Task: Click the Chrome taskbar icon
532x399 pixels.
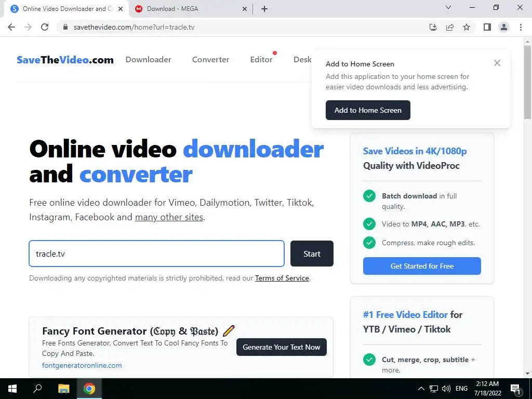Action: tap(89, 389)
